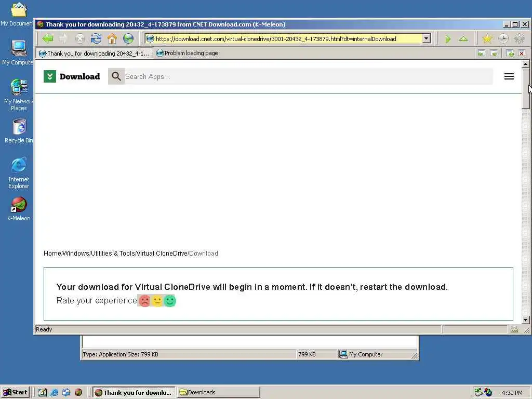This screenshot has width=532, height=399.
Task: Launch Outlook Express from quick launch
Action: tap(66, 392)
